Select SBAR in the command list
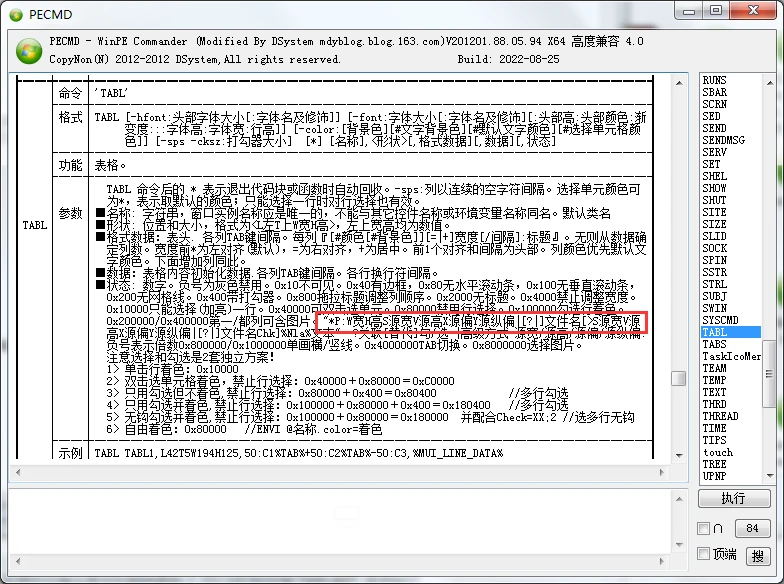The height and width of the screenshot is (584, 784). pyautogui.click(x=714, y=92)
